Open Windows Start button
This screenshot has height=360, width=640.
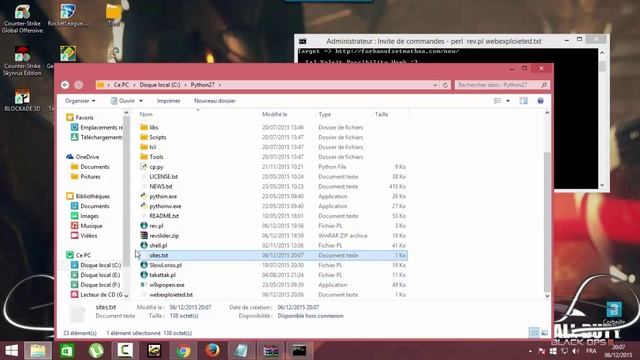click(x=11, y=351)
